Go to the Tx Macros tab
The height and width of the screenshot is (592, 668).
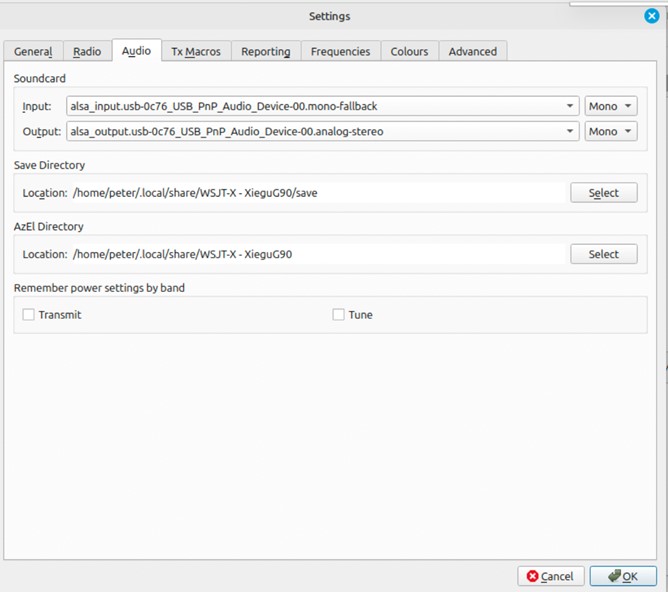pyautogui.click(x=196, y=51)
